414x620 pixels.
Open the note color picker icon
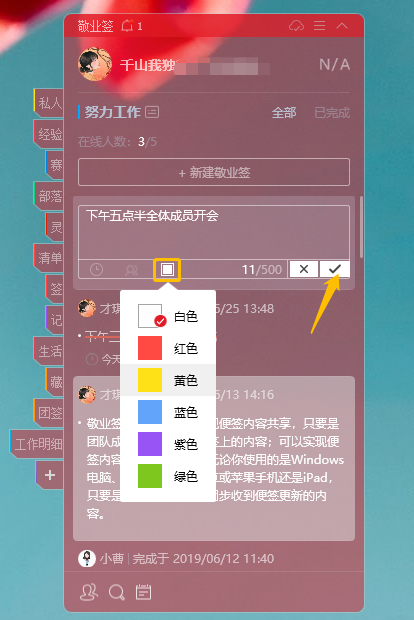pyautogui.click(x=167, y=270)
